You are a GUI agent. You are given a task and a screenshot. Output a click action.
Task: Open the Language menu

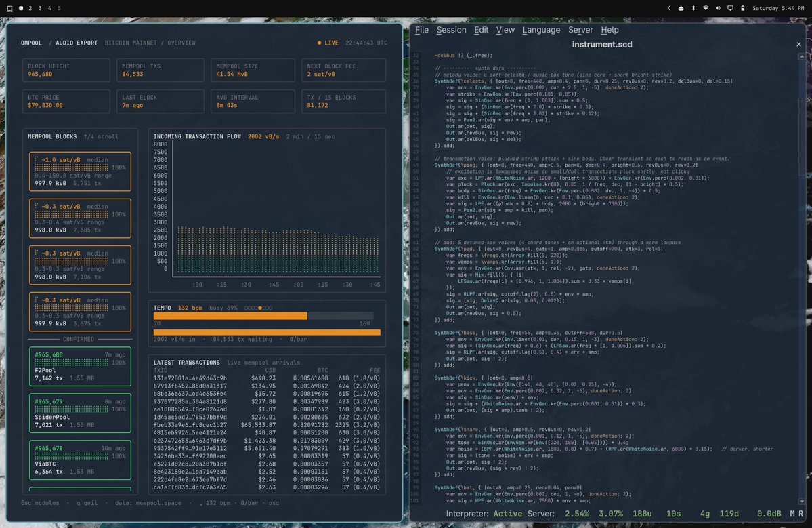(540, 30)
